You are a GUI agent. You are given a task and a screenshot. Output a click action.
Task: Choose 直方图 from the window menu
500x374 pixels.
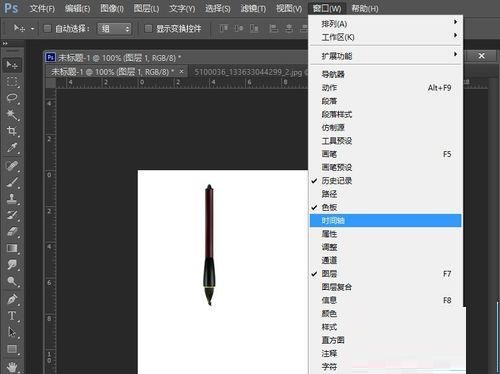click(x=386, y=340)
